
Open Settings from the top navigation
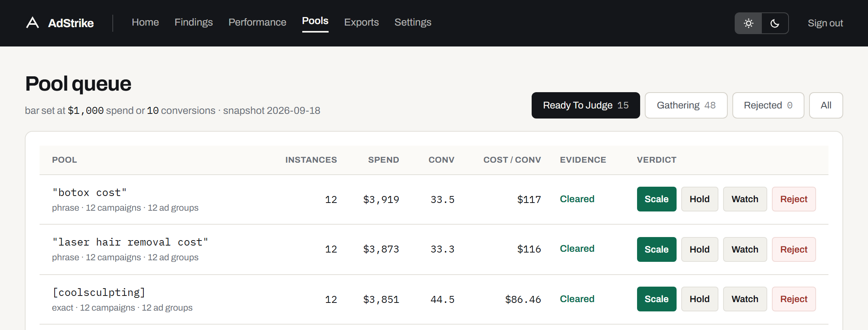pyautogui.click(x=413, y=22)
